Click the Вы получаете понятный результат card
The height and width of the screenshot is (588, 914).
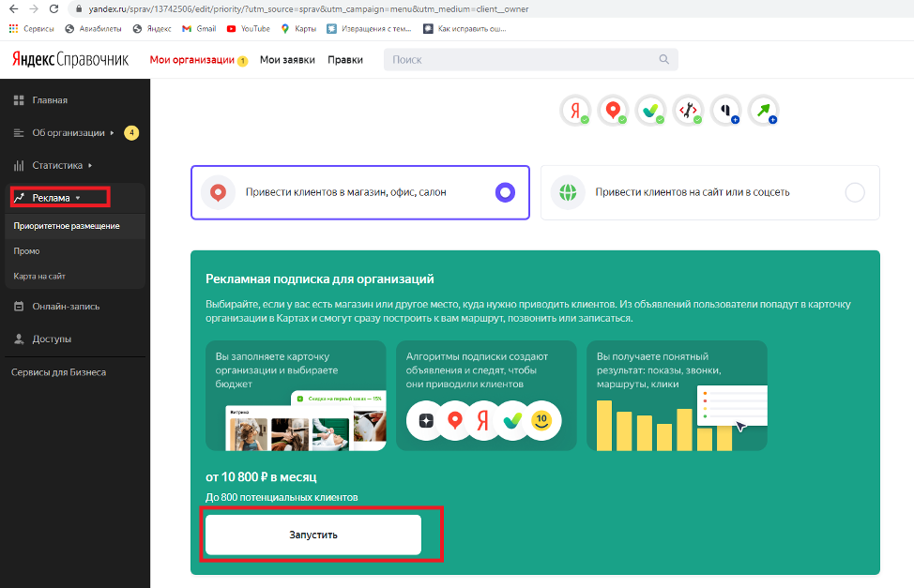[x=677, y=396]
